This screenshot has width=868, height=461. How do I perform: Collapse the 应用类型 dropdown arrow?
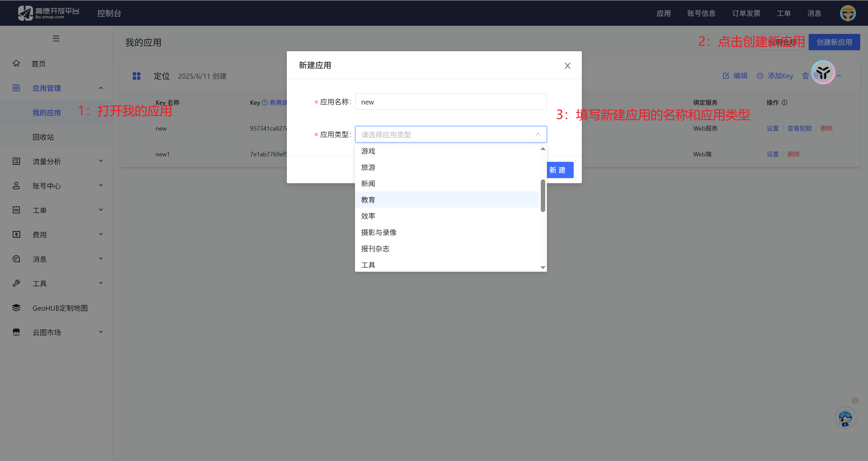(x=538, y=135)
